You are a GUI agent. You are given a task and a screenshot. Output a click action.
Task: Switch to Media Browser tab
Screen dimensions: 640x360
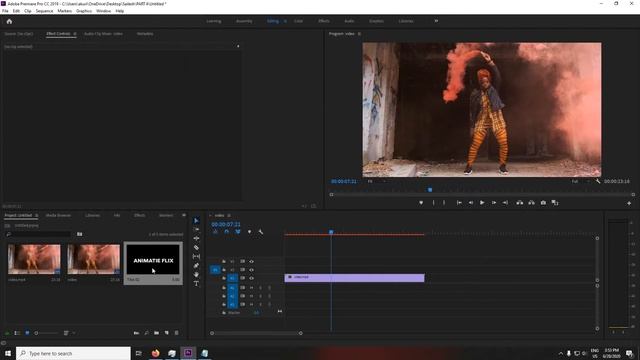pos(58,215)
